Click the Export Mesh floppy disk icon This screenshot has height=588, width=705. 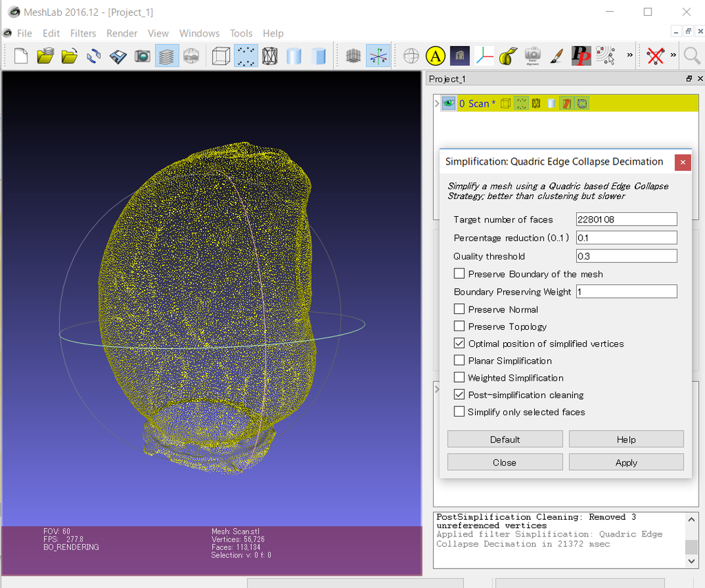[118, 56]
